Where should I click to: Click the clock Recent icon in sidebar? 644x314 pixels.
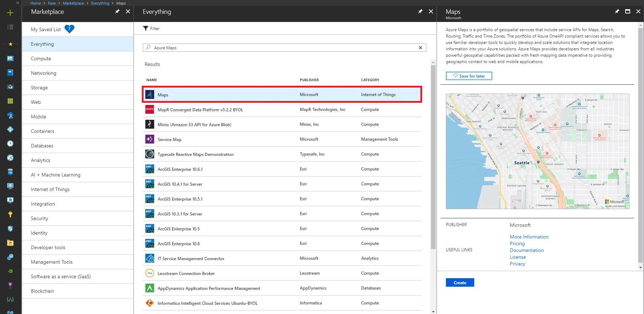click(10, 144)
